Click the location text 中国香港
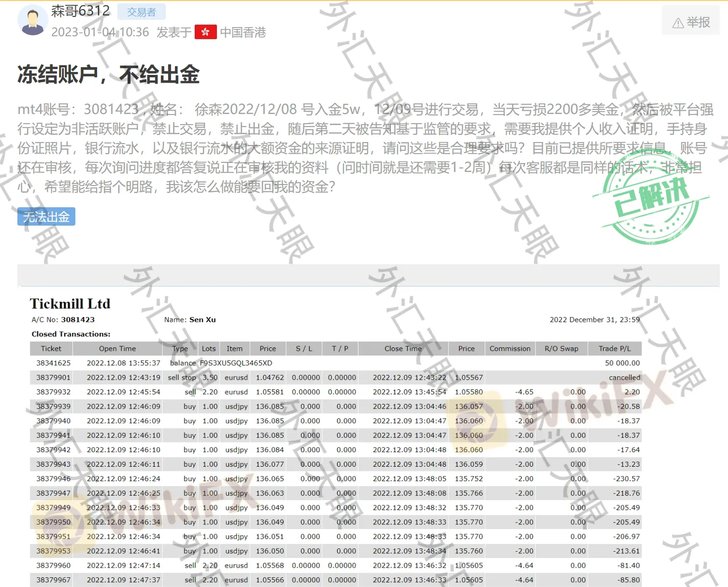 [243, 32]
